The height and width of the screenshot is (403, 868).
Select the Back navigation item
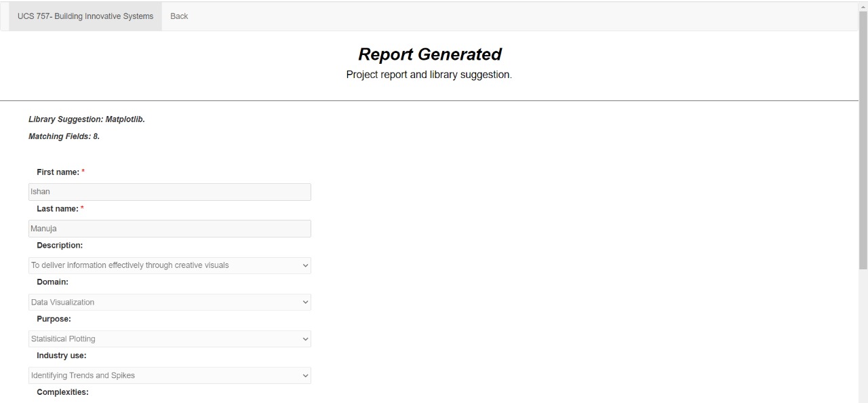178,16
